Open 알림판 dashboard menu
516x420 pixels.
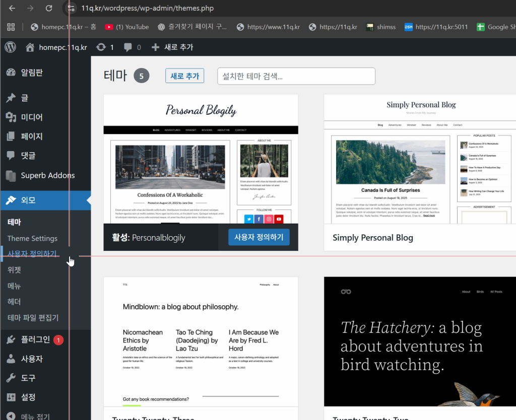tap(45, 73)
